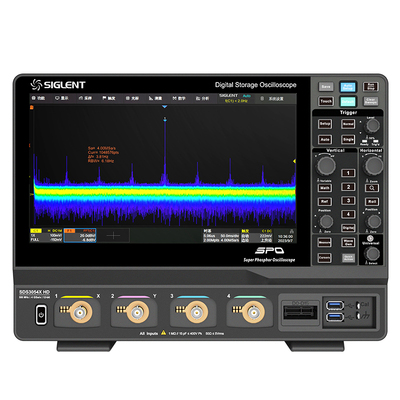Image resolution: width=400 pixels, height=400 pixels.
Task: Hit the blue Auto Setup button
Action: [x=348, y=87]
